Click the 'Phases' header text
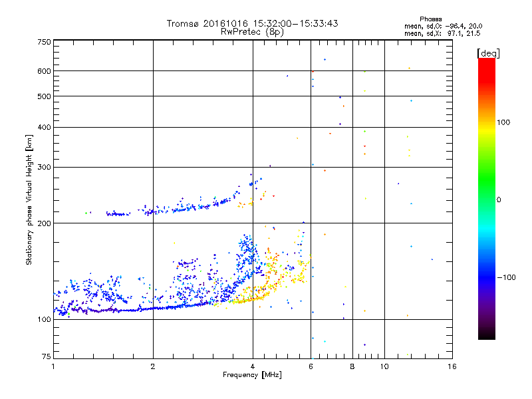 [x=430, y=19]
